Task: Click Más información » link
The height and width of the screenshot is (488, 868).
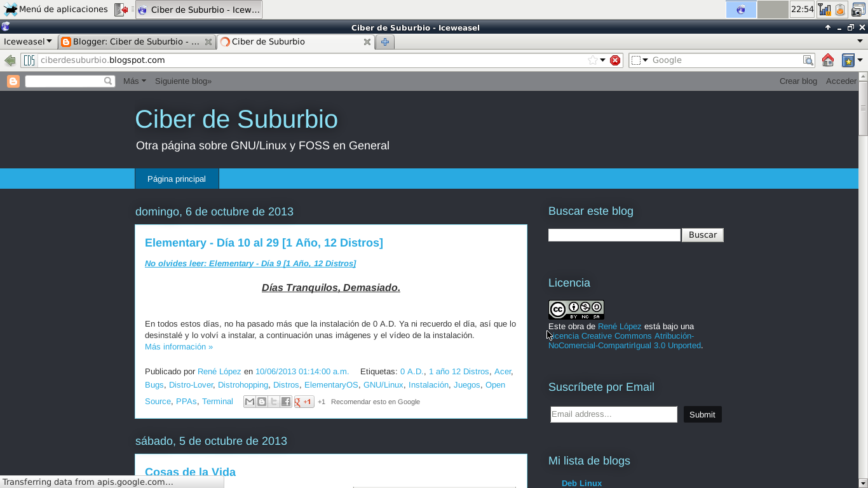Action: [179, 347]
